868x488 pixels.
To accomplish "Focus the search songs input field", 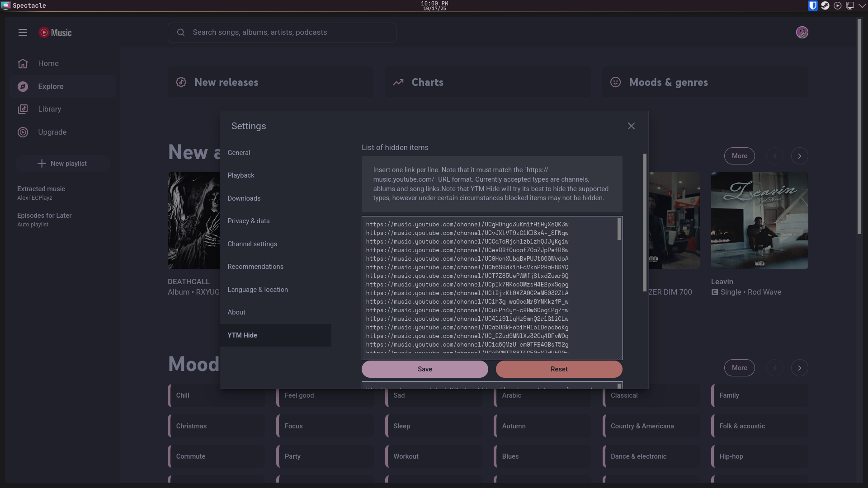I will tap(289, 33).
